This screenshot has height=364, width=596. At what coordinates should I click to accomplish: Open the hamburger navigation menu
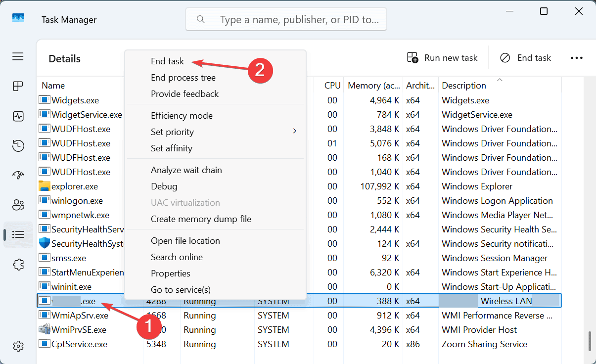18,56
